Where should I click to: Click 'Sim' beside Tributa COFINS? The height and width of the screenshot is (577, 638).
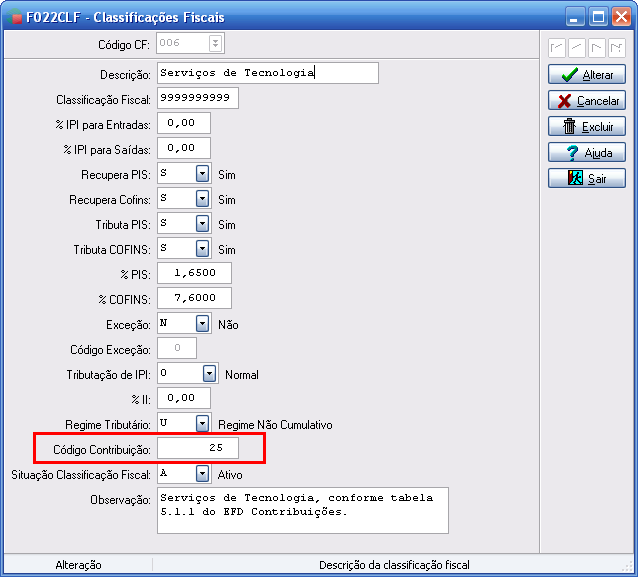[227, 250]
